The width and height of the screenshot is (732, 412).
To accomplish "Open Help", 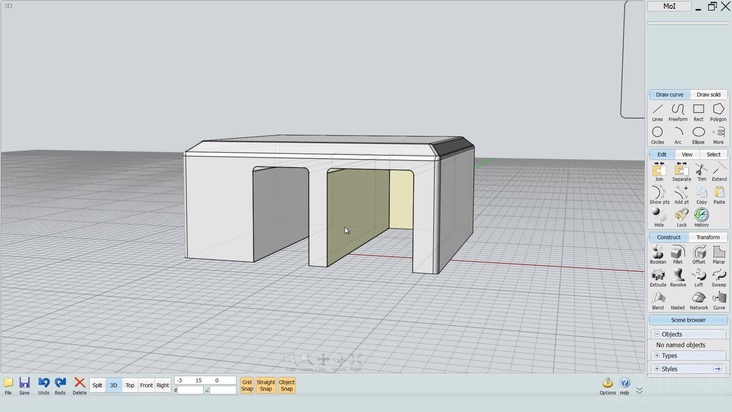I will pyautogui.click(x=625, y=386).
